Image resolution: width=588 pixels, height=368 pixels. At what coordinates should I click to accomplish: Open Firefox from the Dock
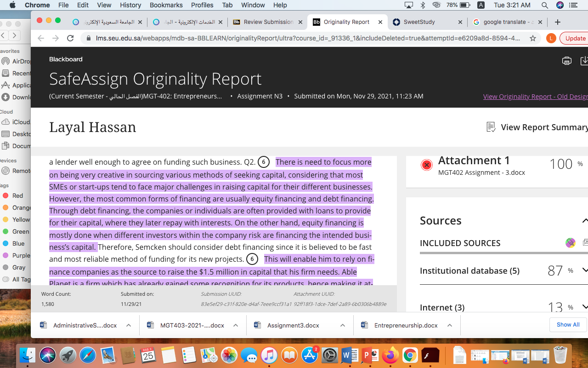pyautogui.click(x=390, y=355)
